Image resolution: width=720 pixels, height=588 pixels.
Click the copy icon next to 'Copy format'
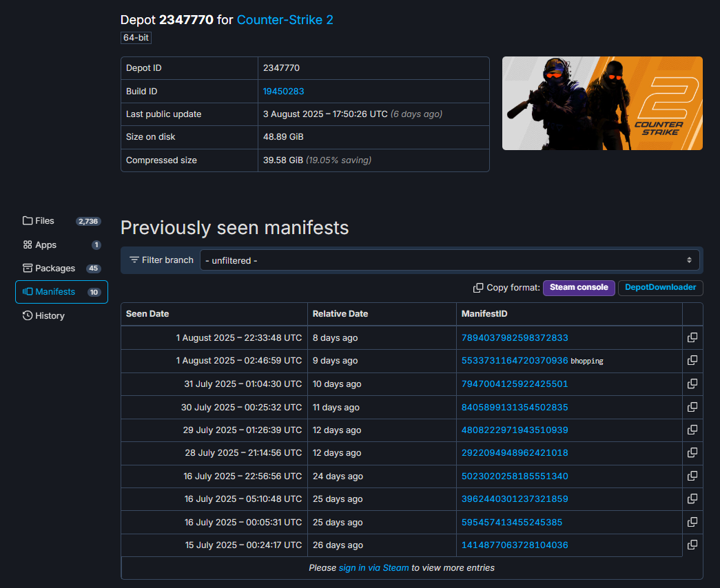coord(478,288)
